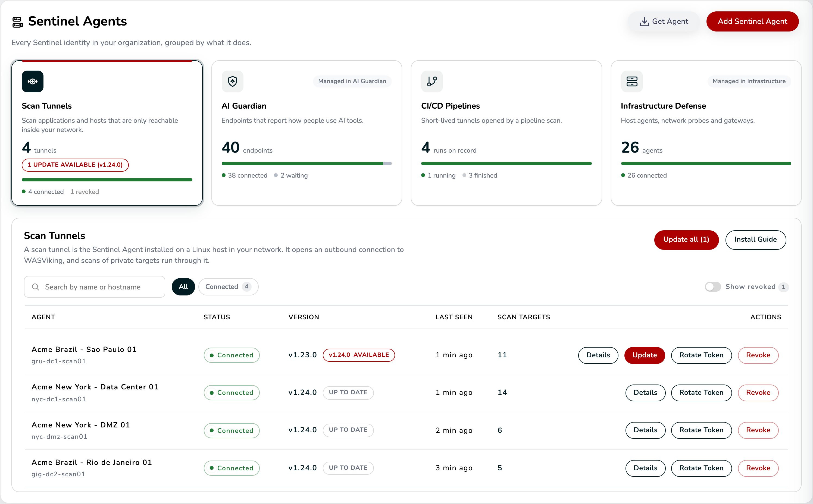Image resolution: width=813 pixels, height=504 pixels.
Task: Click the Infrastructure Defense server icon
Action: (631, 81)
